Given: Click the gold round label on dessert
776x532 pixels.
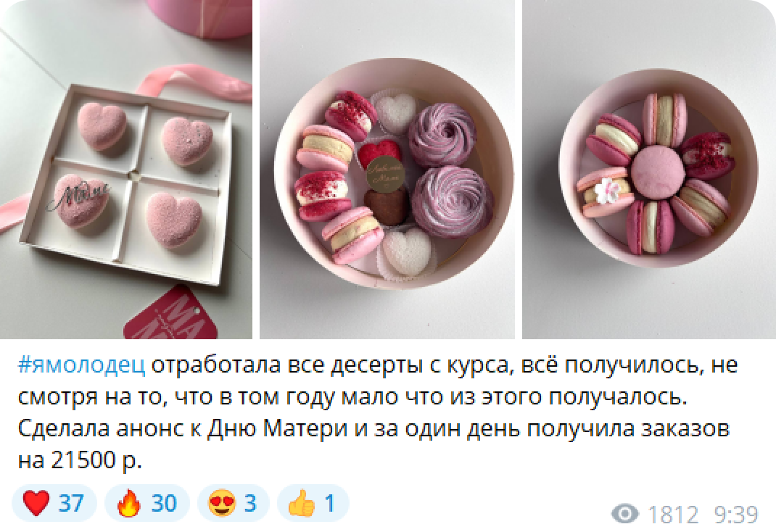Looking at the screenshot, I should pyautogui.click(x=385, y=173).
